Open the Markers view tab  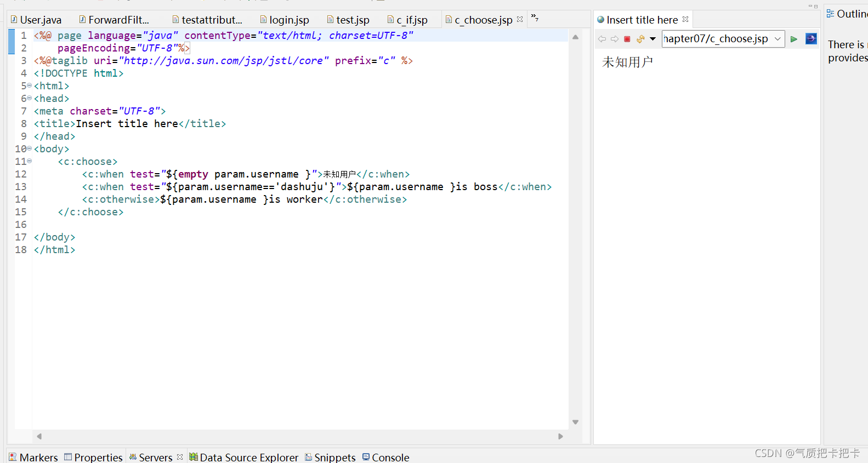[33, 457]
